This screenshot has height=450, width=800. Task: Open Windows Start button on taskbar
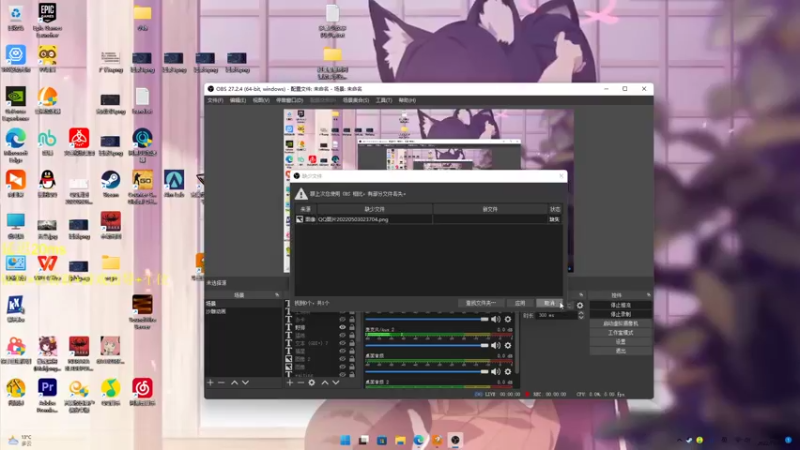[345, 440]
